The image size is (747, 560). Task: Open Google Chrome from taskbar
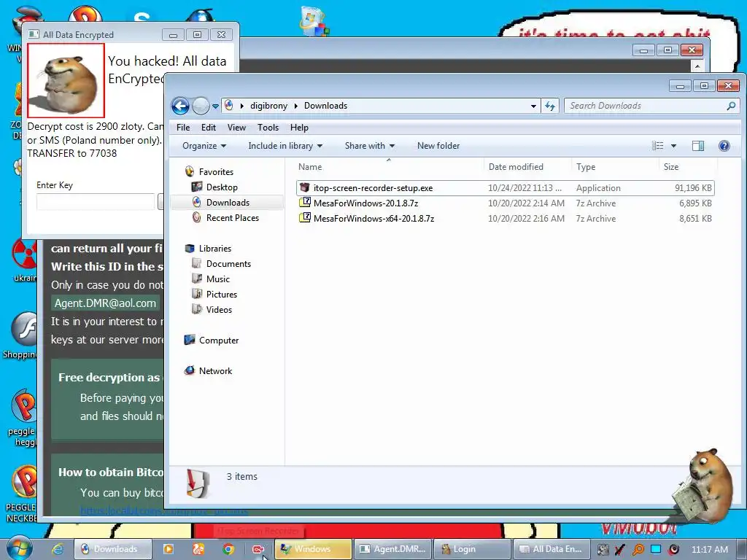[228, 549]
